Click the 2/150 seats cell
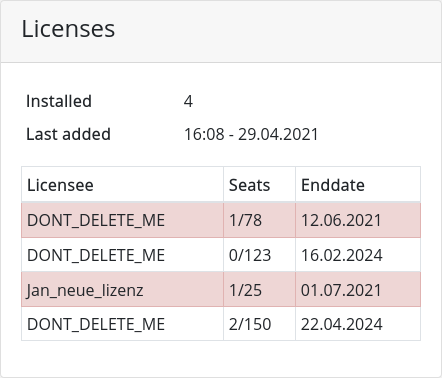Screen dimensions: 442x378 pyautogui.click(x=259, y=324)
